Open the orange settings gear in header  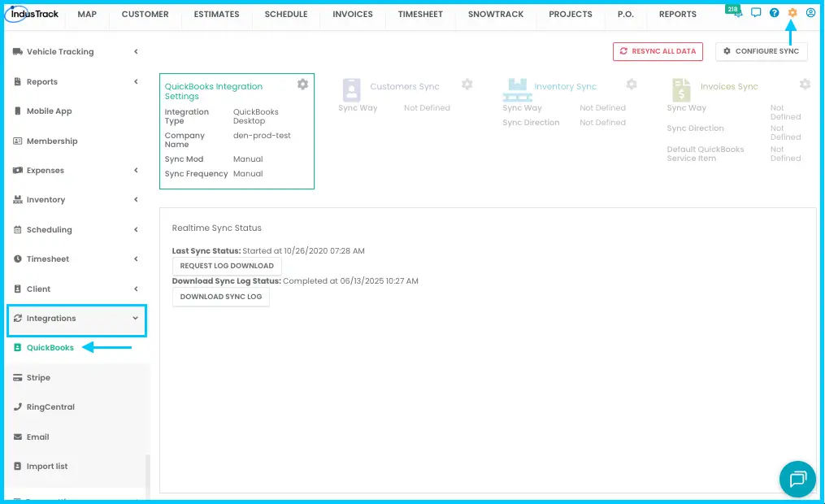coord(792,13)
